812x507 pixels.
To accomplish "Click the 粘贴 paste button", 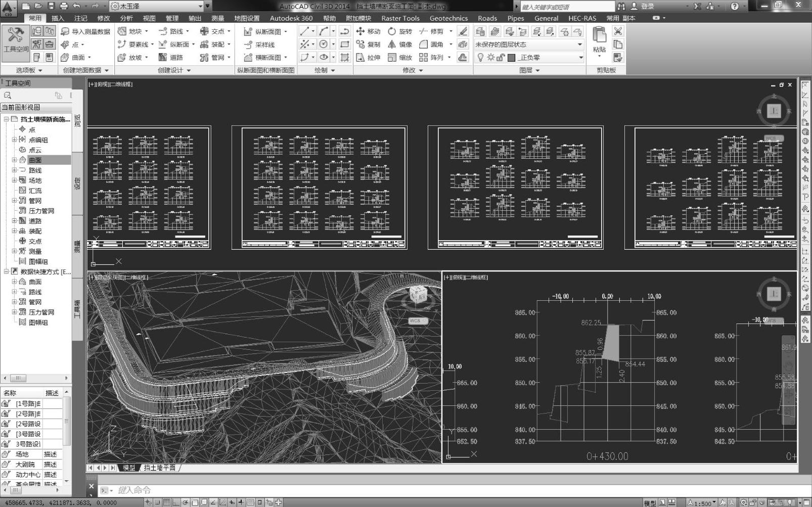I will tap(599, 40).
